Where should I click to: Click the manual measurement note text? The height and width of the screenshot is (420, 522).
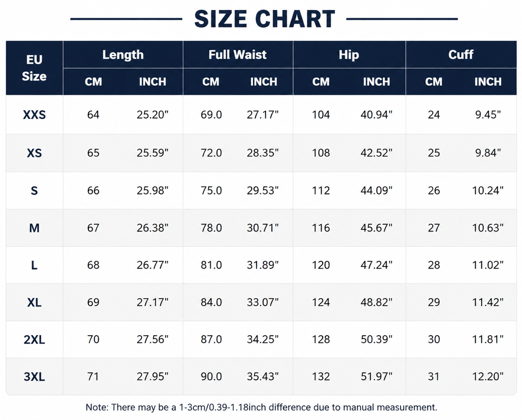261,407
